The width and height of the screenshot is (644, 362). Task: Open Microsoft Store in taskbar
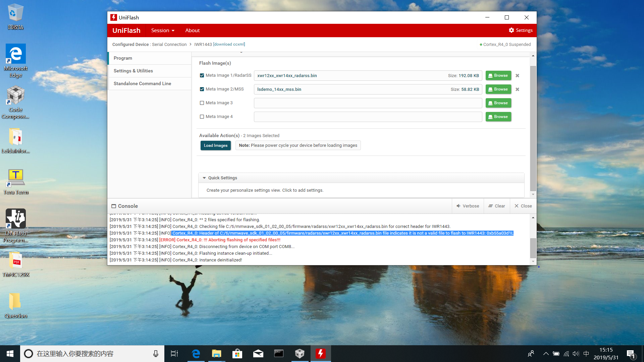[x=237, y=354]
